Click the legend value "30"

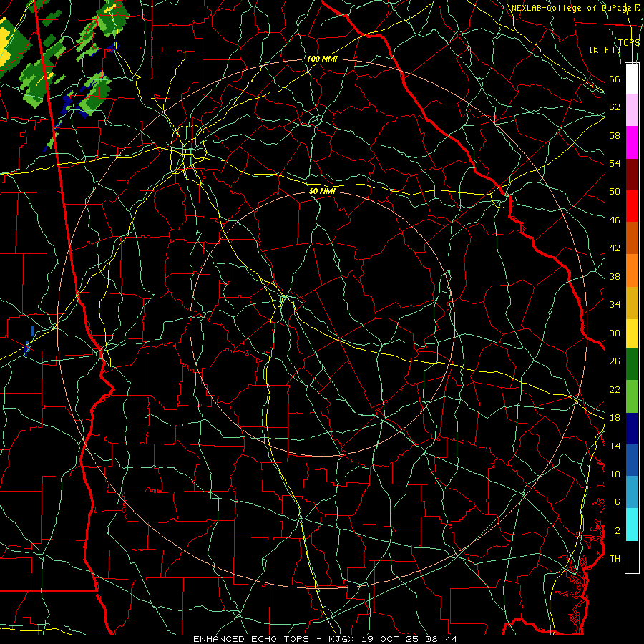coord(615,333)
